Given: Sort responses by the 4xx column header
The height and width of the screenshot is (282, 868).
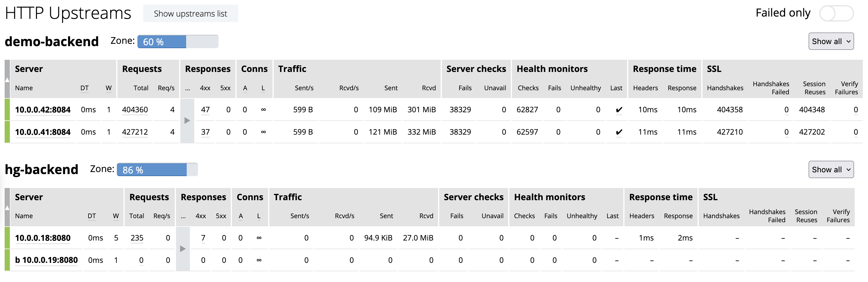Looking at the screenshot, I should [x=206, y=88].
